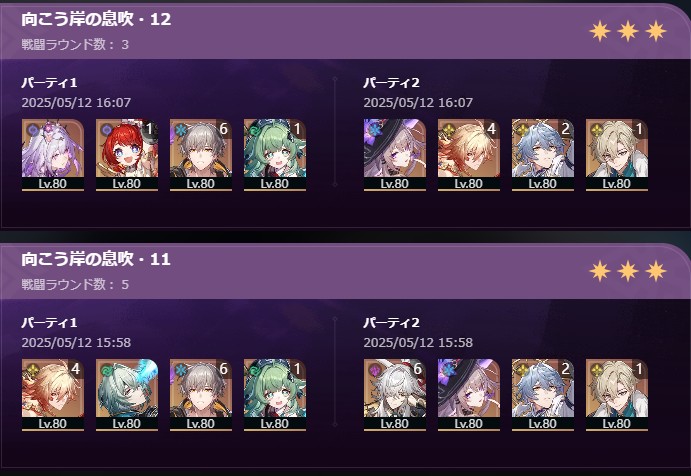Select green-haired character in stage 12 party 1
The image size is (691, 476).
(x=275, y=155)
